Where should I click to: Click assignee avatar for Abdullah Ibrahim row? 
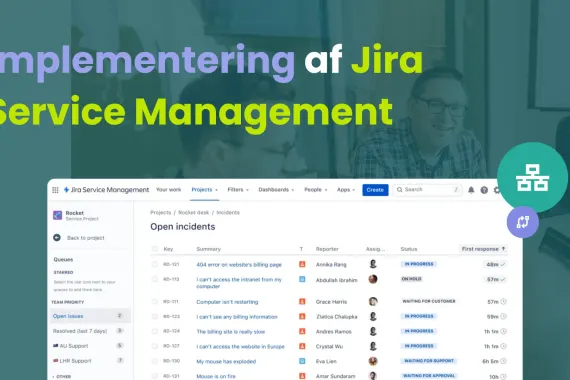(373, 279)
